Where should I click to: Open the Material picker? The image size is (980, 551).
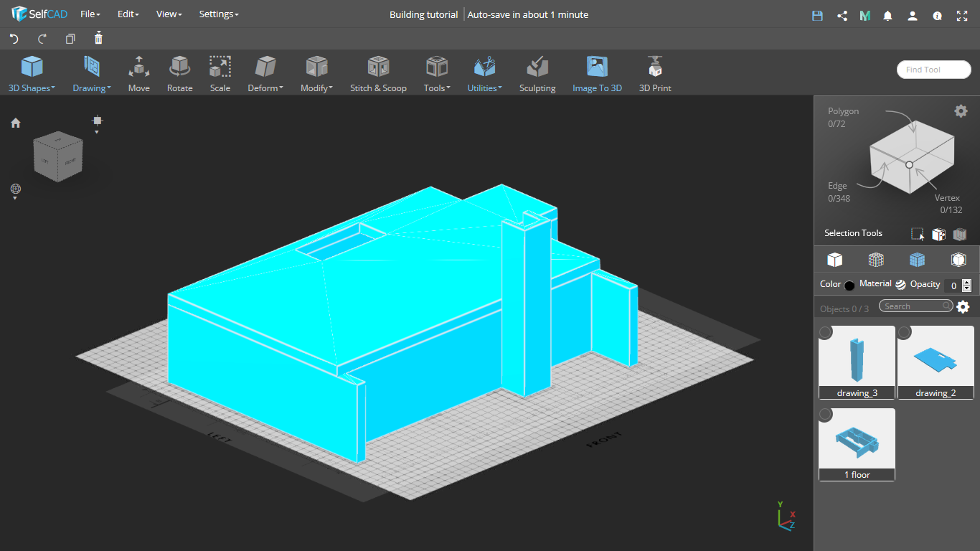coord(900,285)
